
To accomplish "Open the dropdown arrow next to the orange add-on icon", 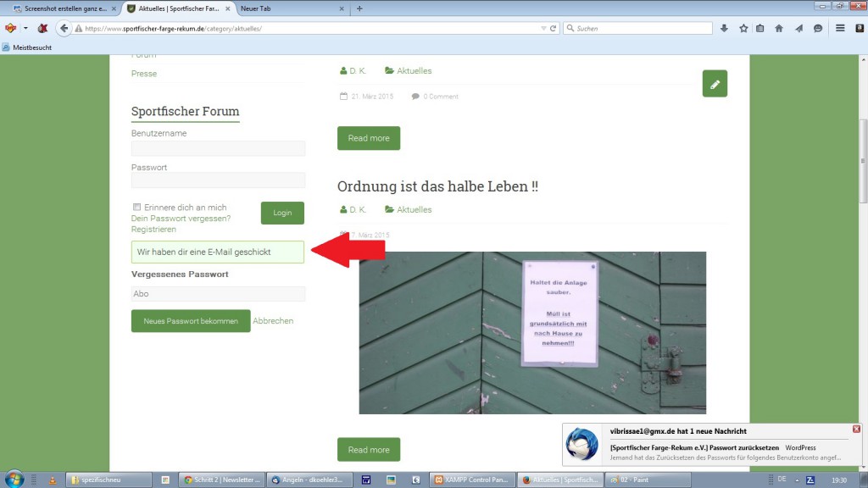I will click(x=25, y=28).
